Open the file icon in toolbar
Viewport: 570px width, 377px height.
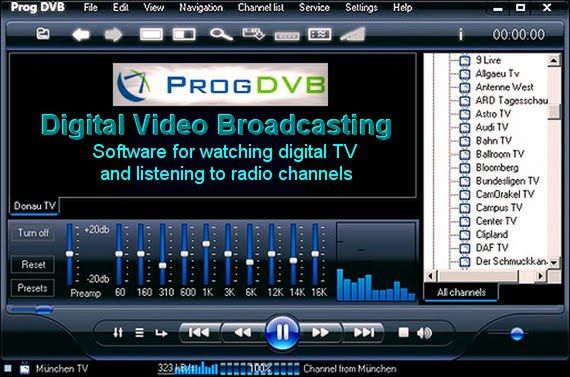(43, 34)
